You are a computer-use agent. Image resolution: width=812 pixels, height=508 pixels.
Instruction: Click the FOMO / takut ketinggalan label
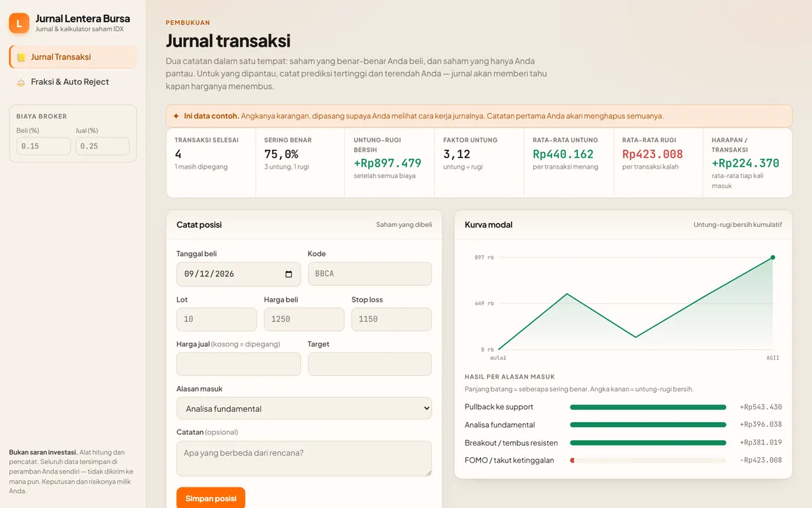pos(510,461)
